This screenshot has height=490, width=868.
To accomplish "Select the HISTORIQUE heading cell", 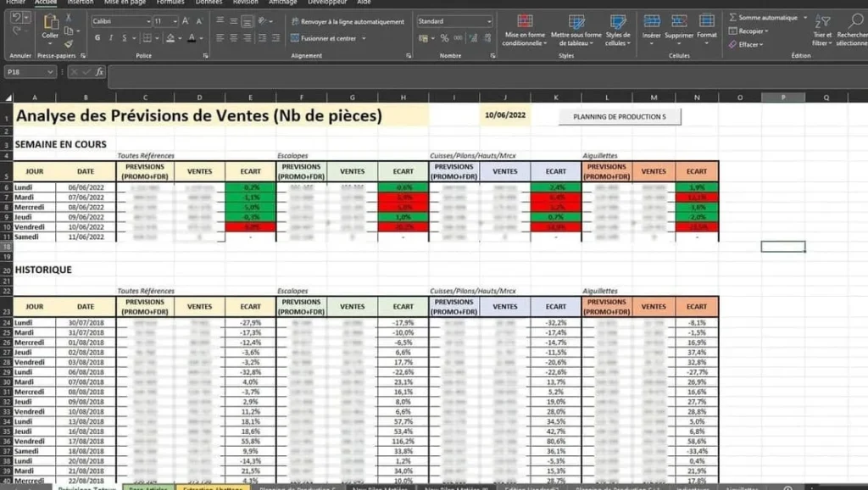I will tap(43, 270).
